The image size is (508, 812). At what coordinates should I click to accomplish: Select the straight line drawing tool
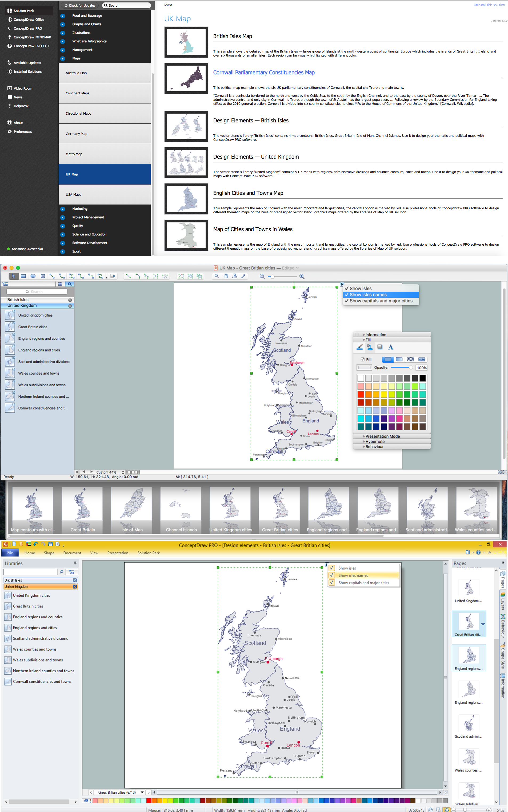(x=128, y=276)
